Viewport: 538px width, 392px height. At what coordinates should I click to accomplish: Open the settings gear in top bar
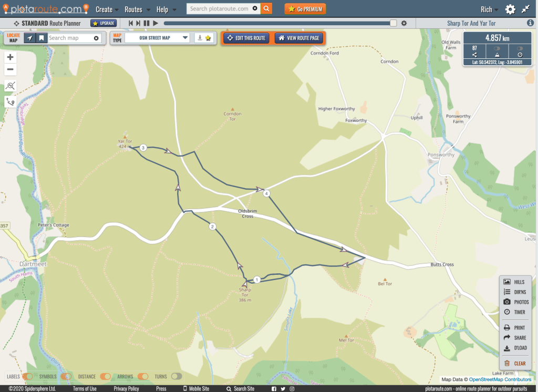(510, 9)
